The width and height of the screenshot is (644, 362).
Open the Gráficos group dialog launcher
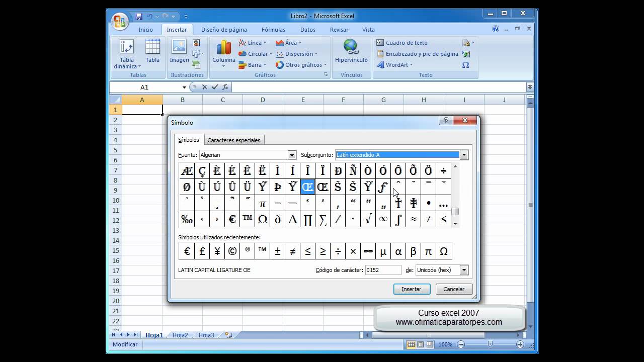pos(326,74)
